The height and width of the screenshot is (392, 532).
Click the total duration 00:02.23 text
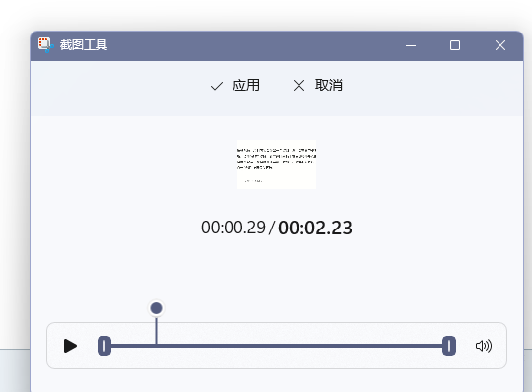pos(315,228)
